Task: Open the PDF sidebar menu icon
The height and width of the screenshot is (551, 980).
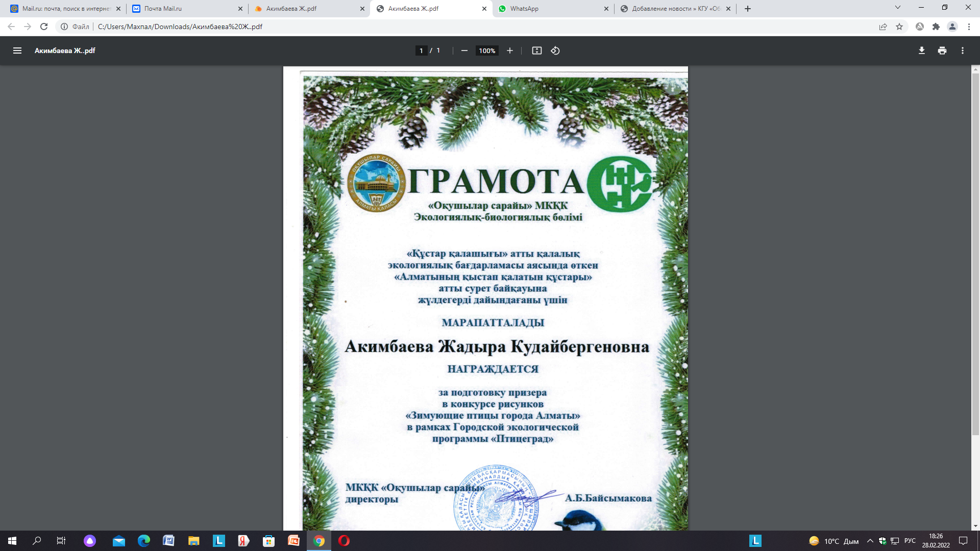Action: pos(17,51)
